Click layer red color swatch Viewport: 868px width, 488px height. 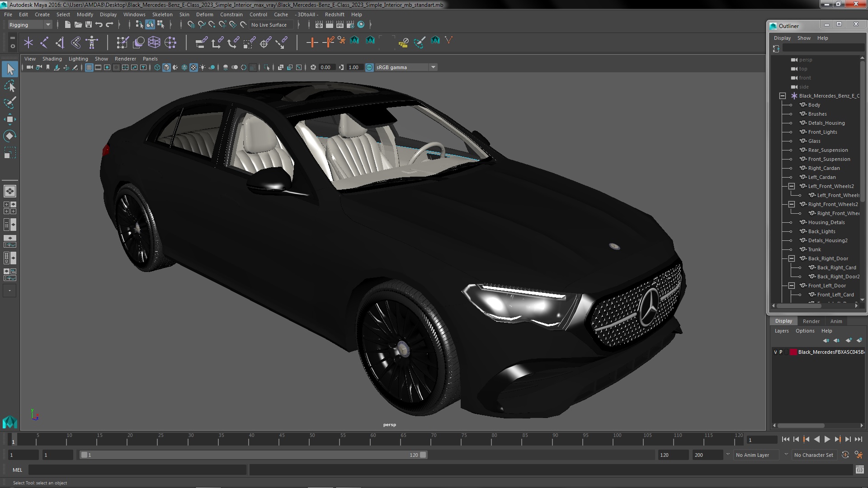[x=793, y=352]
